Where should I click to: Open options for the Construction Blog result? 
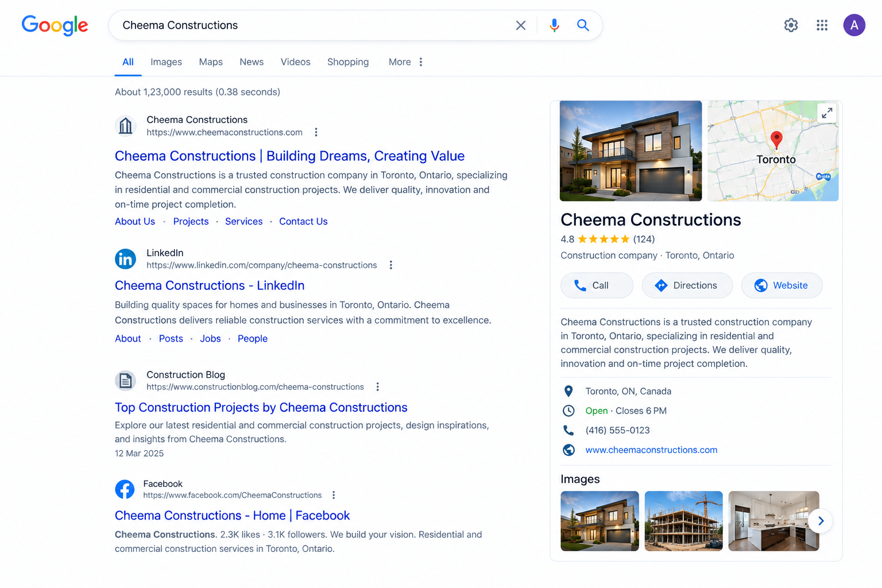[378, 386]
